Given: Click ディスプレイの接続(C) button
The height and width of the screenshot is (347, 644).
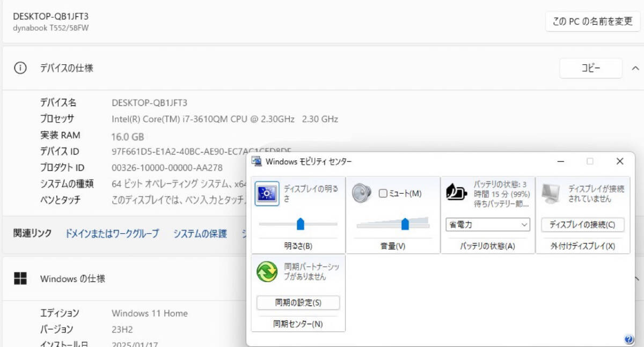Looking at the screenshot, I should pyautogui.click(x=582, y=225).
